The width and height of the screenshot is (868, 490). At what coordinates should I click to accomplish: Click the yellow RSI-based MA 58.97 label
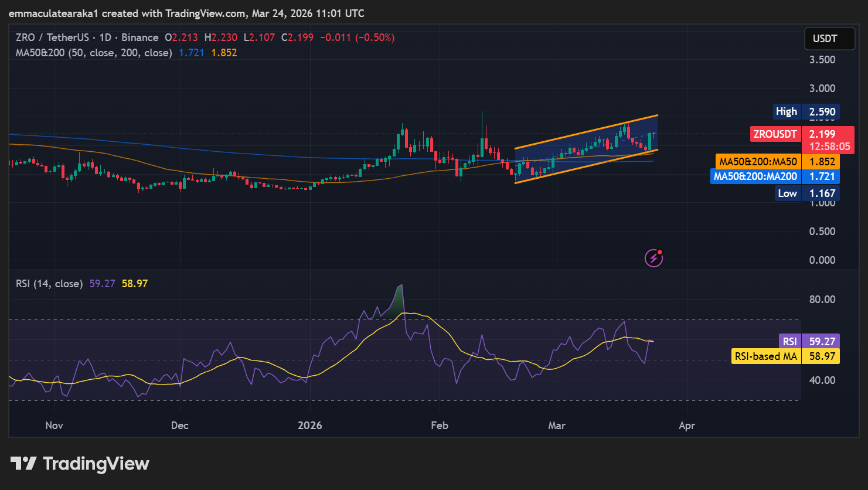tap(785, 356)
